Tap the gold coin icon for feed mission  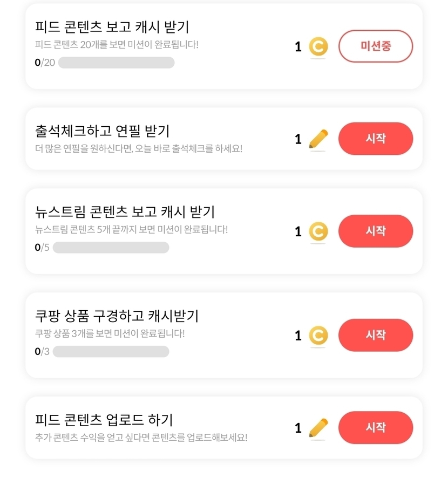pyautogui.click(x=318, y=47)
